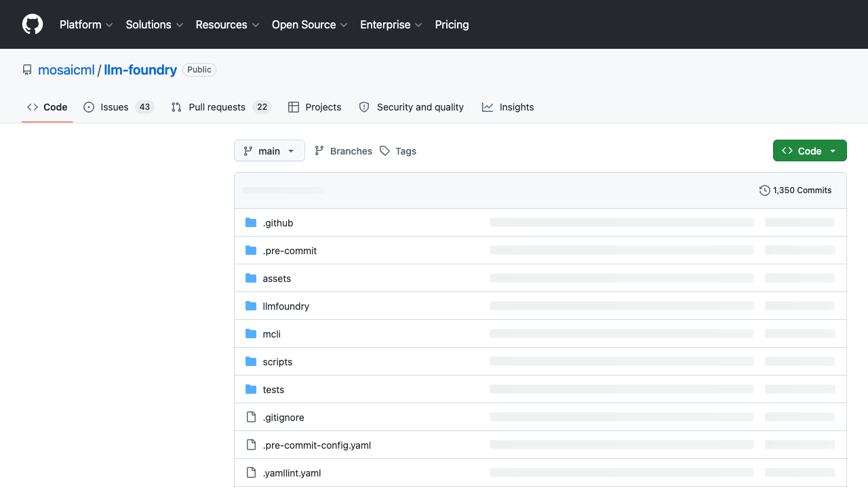Viewport: 868px width, 488px height.
Task: Click the Pull requests icon
Action: (176, 107)
